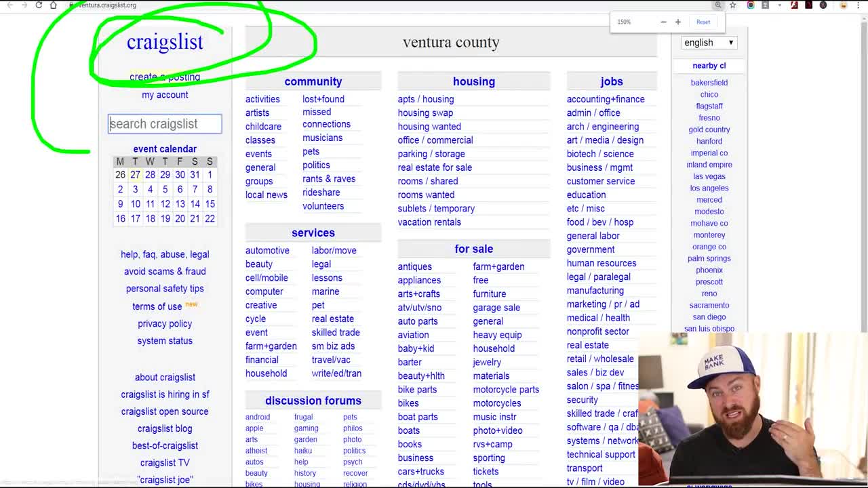
Task: Open the real estate for sale link
Action: [435, 167]
